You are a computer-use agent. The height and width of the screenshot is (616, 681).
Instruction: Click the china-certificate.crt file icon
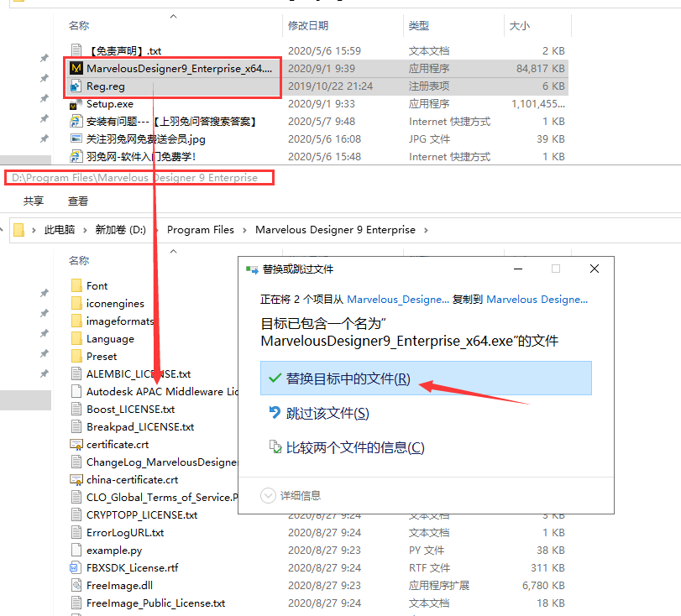[76, 480]
